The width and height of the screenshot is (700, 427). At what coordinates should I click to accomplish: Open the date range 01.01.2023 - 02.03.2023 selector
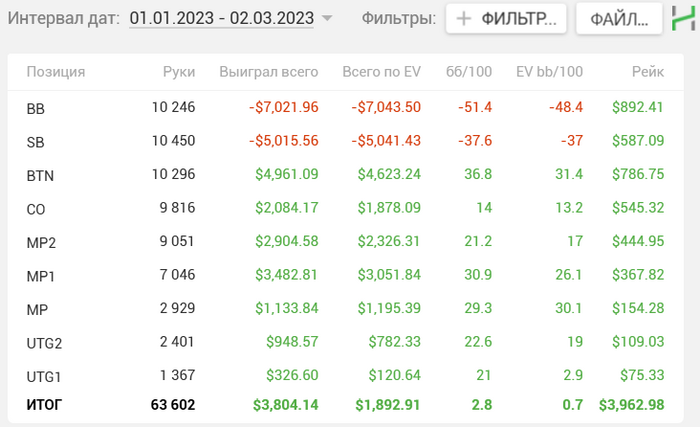pyautogui.click(x=221, y=18)
